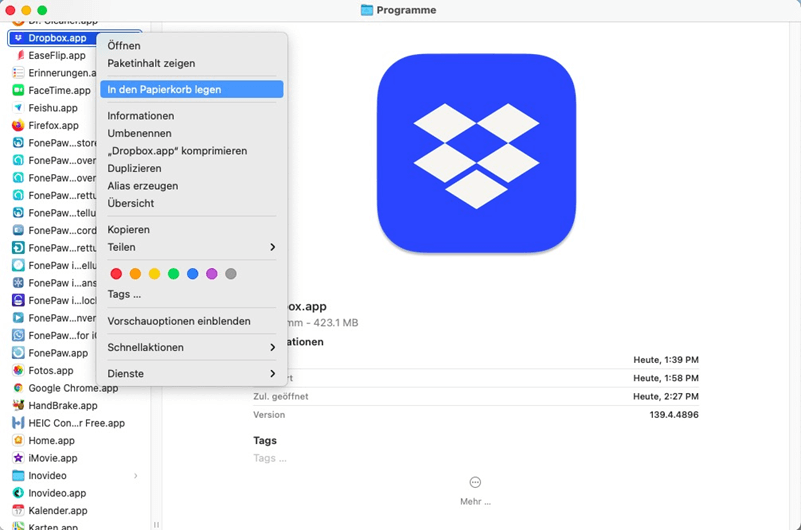Select Vorschauoptionen einblenden
Screen dimensions: 801x530
click(x=192, y=321)
